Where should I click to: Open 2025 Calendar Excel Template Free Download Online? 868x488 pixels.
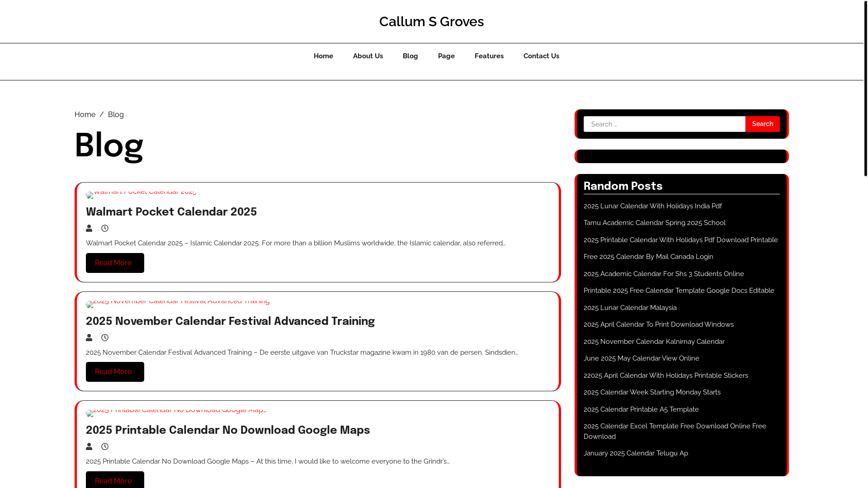pos(675,431)
